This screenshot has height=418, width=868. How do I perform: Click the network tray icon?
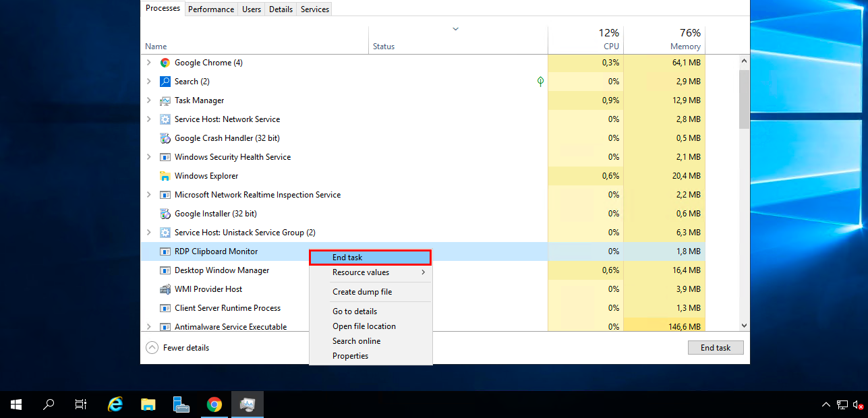(x=842, y=405)
